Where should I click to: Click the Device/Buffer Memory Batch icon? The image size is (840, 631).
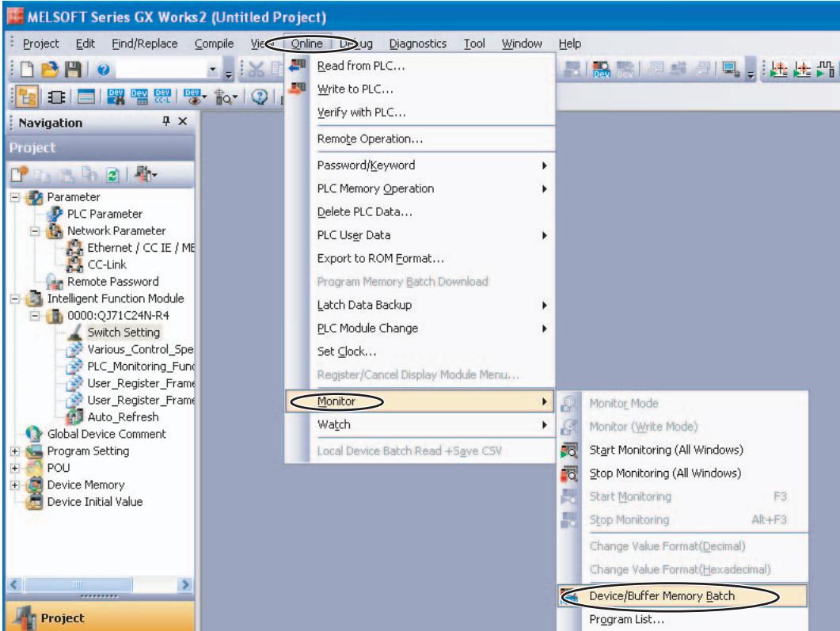click(569, 595)
